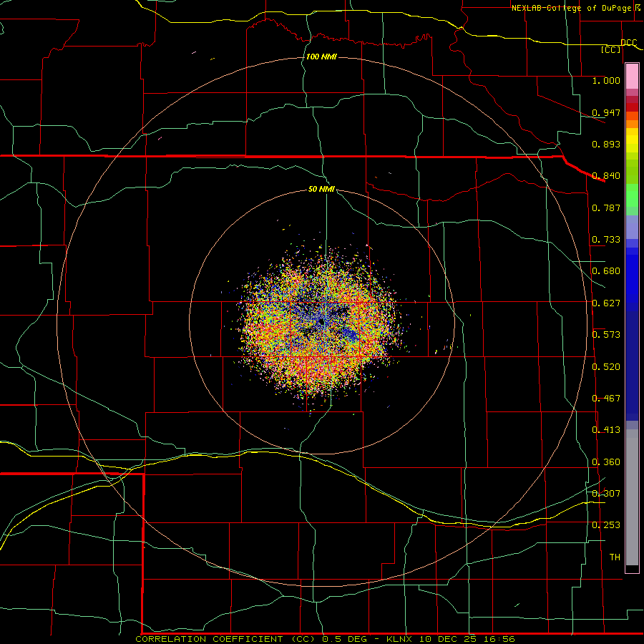644x644 pixels.
Task: Pick the lavender segment of the color bar
Action: coord(632,227)
